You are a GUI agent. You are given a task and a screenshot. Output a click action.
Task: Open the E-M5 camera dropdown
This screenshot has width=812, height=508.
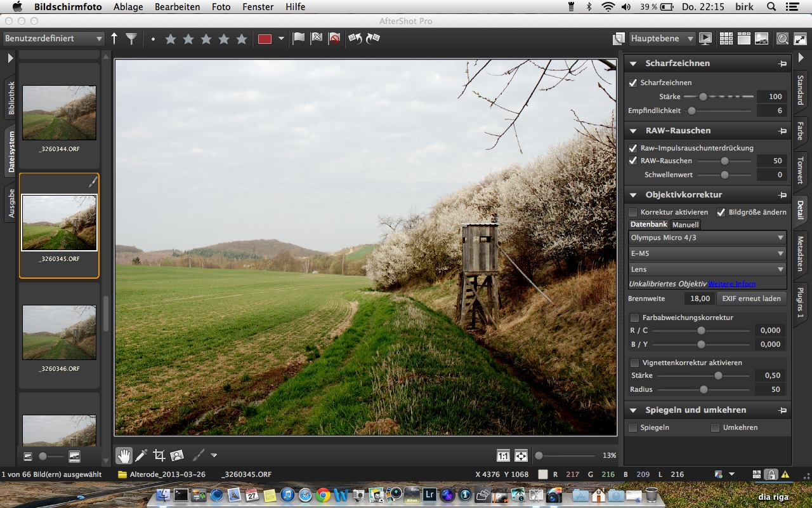point(707,253)
